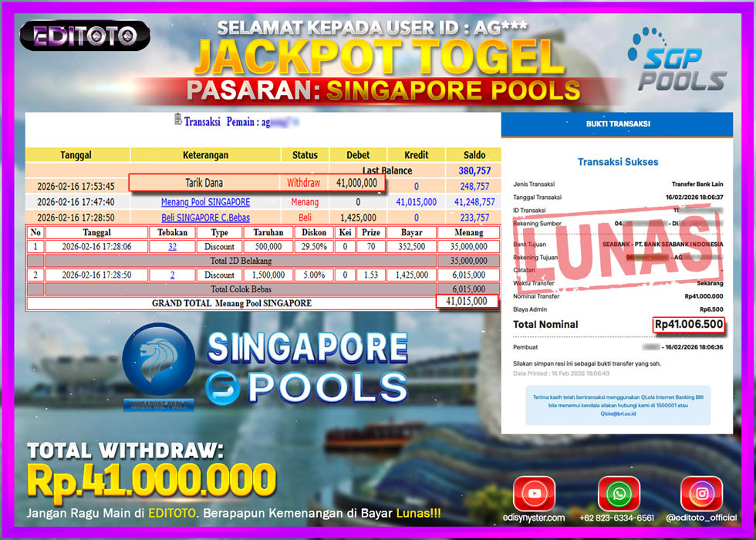Click saldo value 233,757

(474, 218)
